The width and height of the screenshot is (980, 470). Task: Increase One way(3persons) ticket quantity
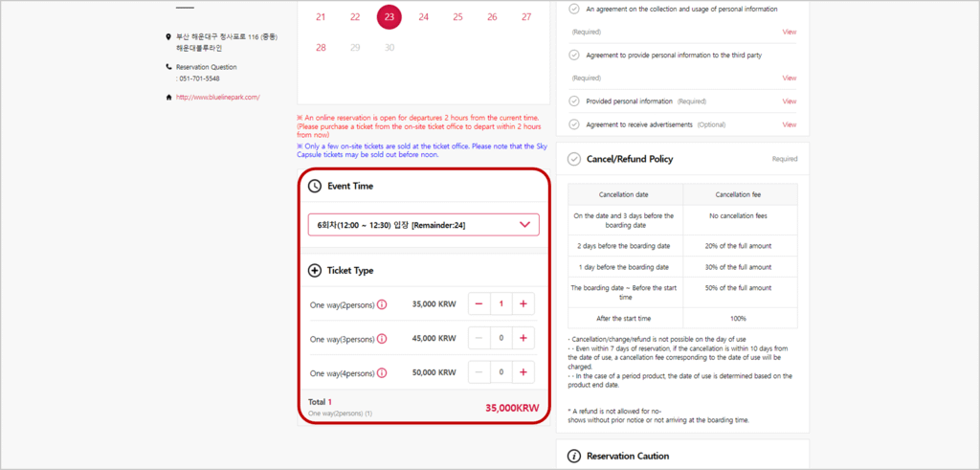[x=523, y=338]
